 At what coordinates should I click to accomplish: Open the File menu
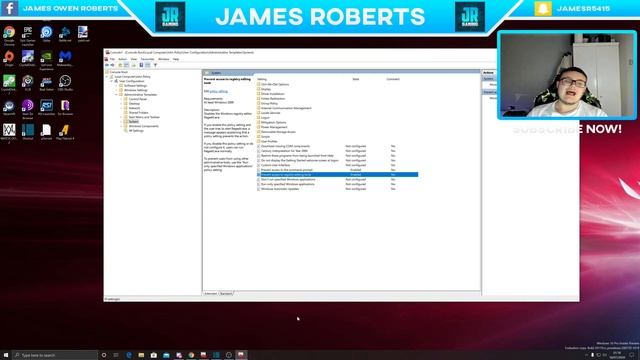112,59
